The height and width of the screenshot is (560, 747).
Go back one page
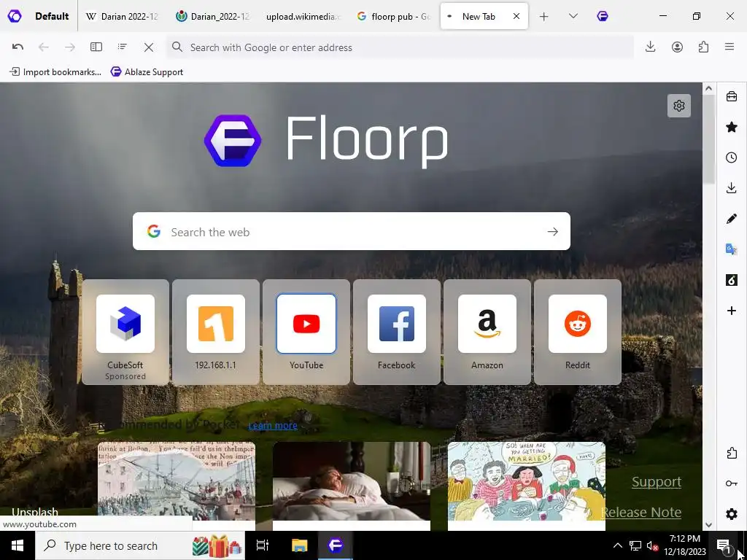pyautogui.click(x=43, y=47)
